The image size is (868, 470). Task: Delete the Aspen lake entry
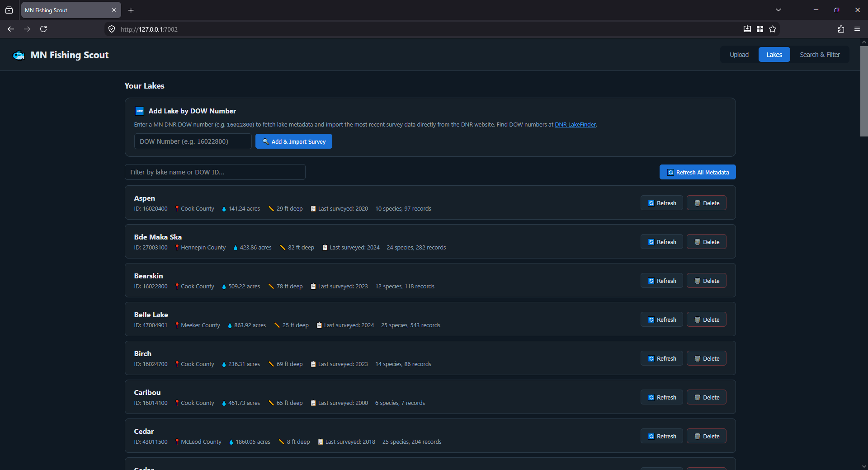pos(707,203)
